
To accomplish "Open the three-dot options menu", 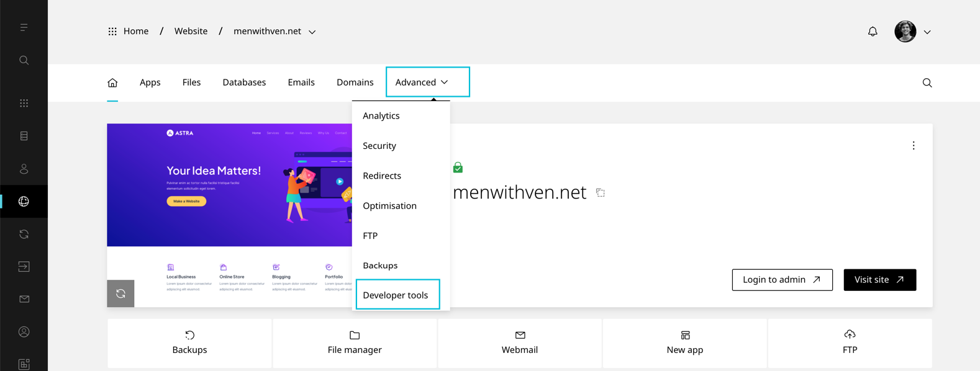I will pyautogui.click(x=913, y=146).
